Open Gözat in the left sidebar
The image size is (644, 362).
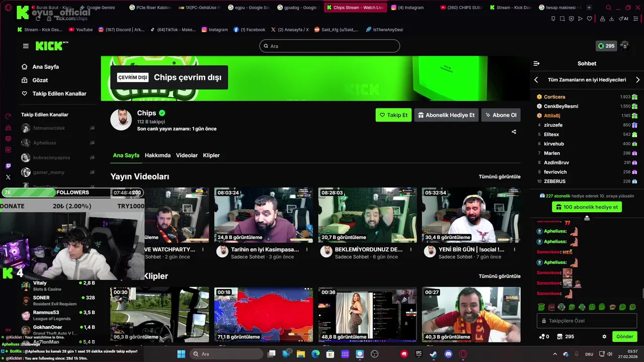pos(40,80)
